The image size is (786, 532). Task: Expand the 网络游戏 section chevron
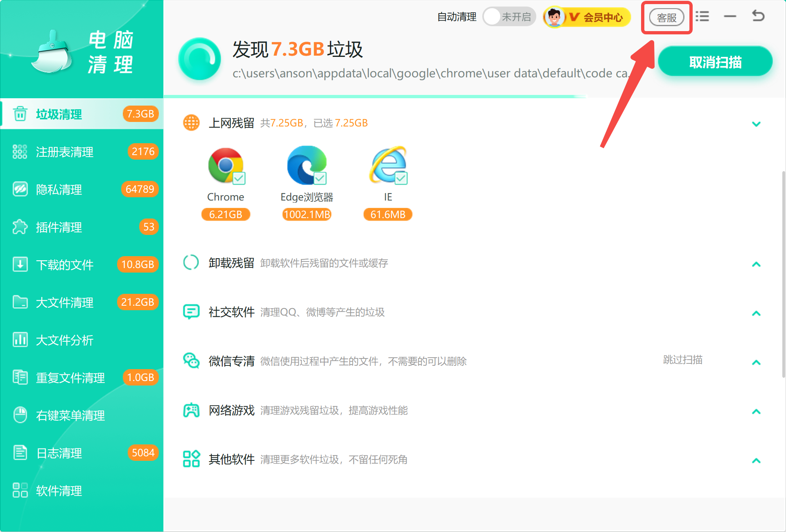coord(756,412)
